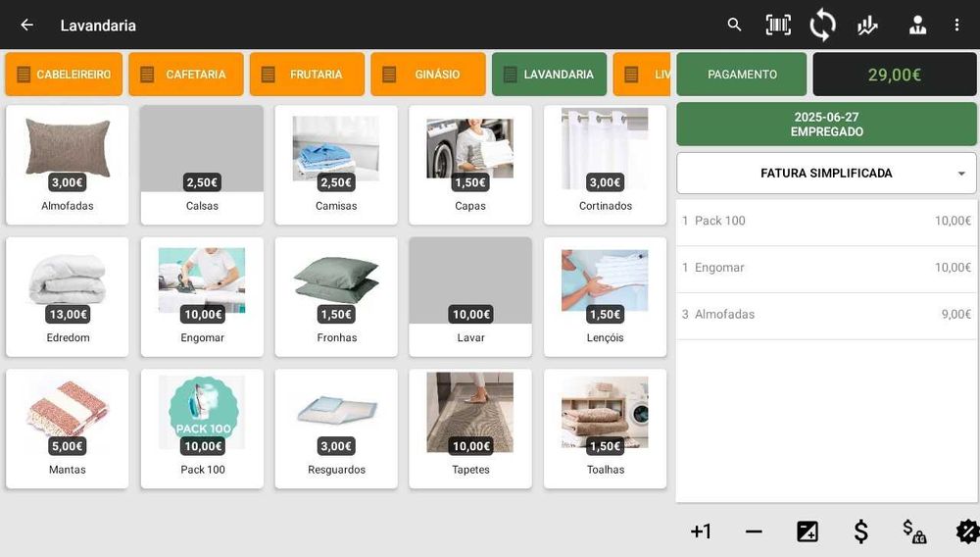Tap the minus quantity decrease icon

(754, 532)
